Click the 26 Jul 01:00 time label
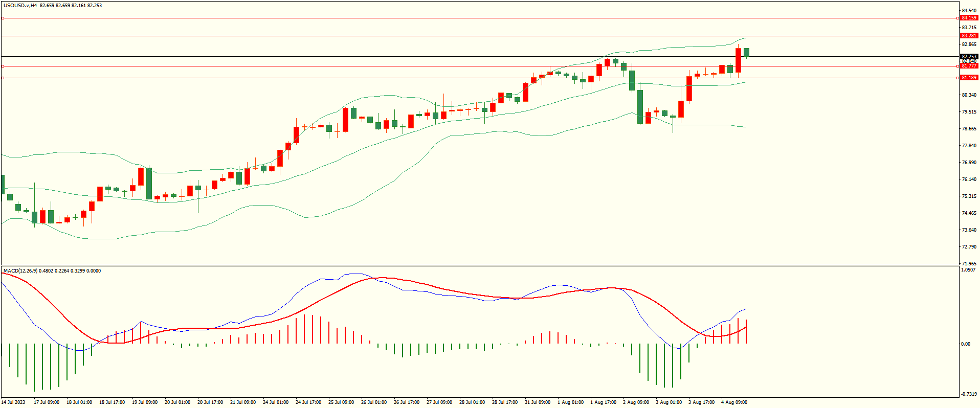 pos(374,402)
